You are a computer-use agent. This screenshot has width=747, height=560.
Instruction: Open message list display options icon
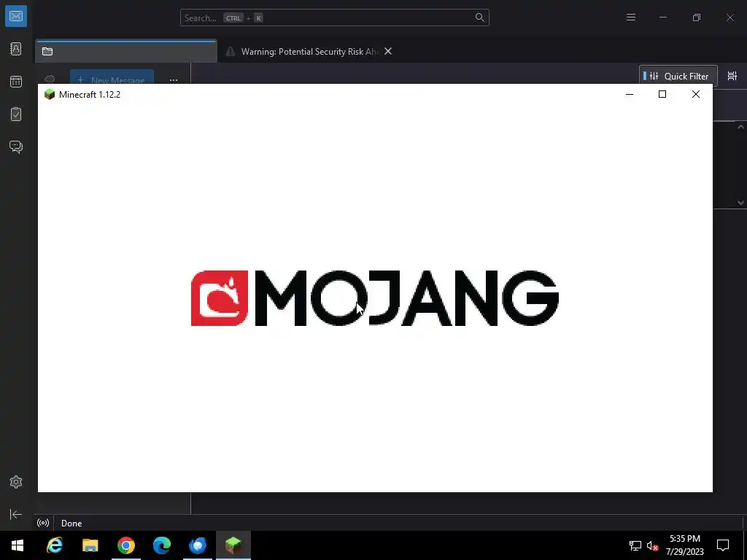(x=732, y=76)
